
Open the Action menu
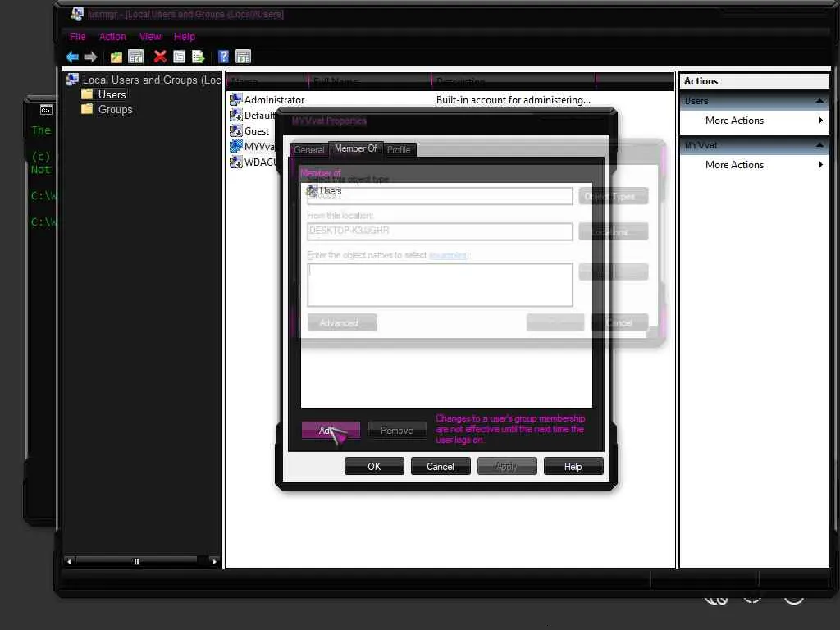click(x=112, y=36)
